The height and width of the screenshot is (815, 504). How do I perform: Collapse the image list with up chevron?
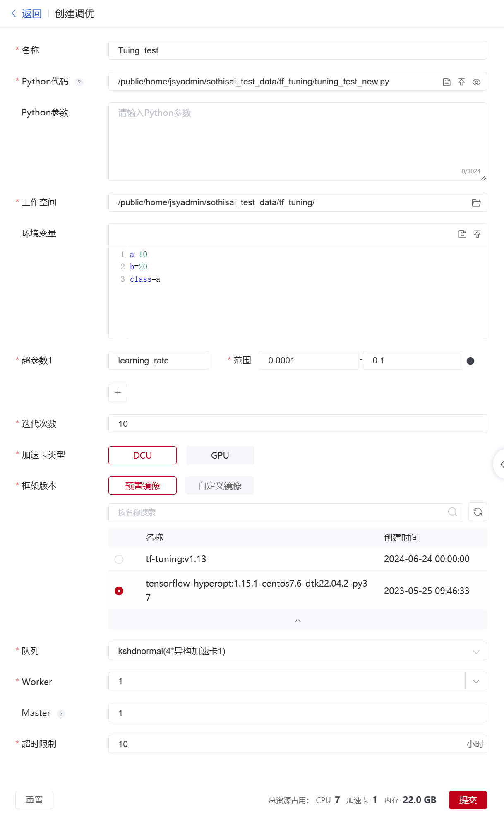click(298, 620)
